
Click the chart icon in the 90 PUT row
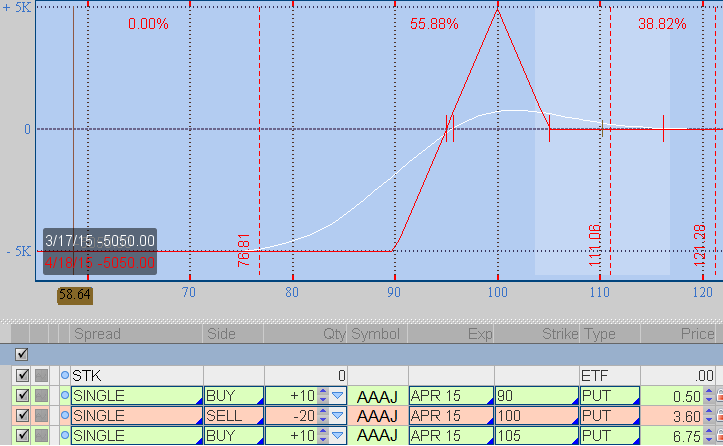41,395
